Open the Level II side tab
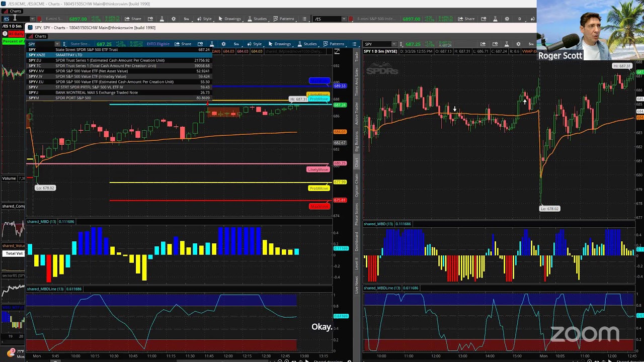 coord(357,263)
